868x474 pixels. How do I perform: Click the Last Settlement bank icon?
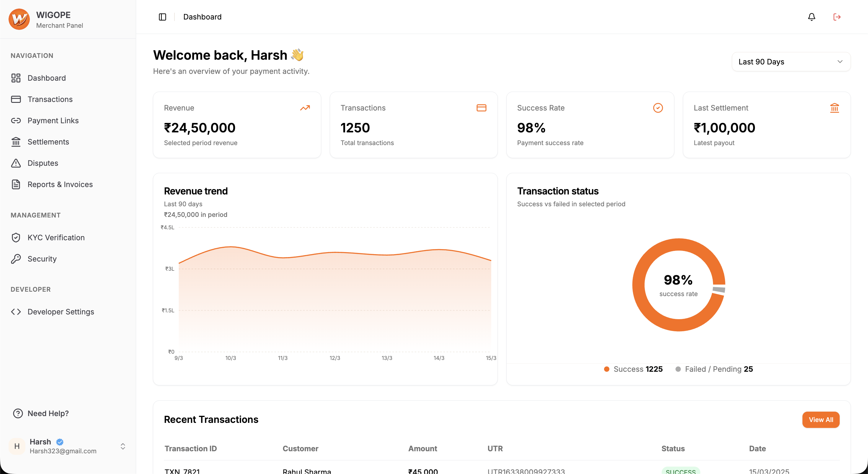click(835, 108)
